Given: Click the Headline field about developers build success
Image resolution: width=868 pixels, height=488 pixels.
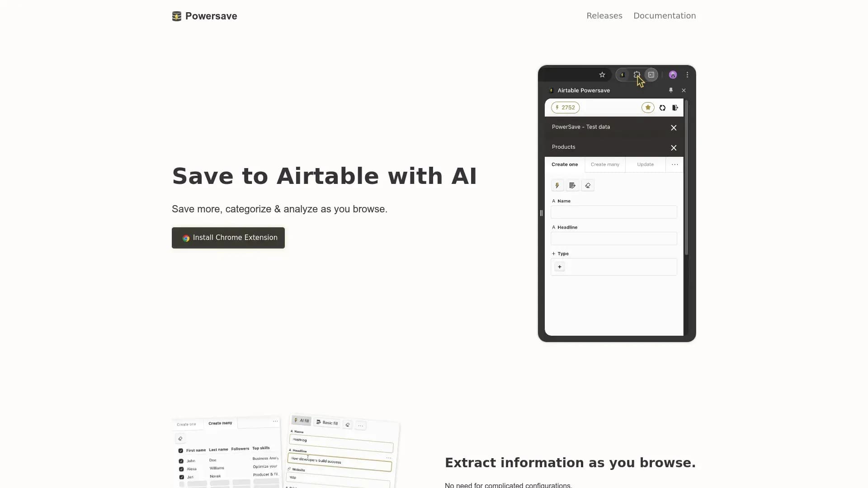Looking at the screenshot, I should point(340,462).
